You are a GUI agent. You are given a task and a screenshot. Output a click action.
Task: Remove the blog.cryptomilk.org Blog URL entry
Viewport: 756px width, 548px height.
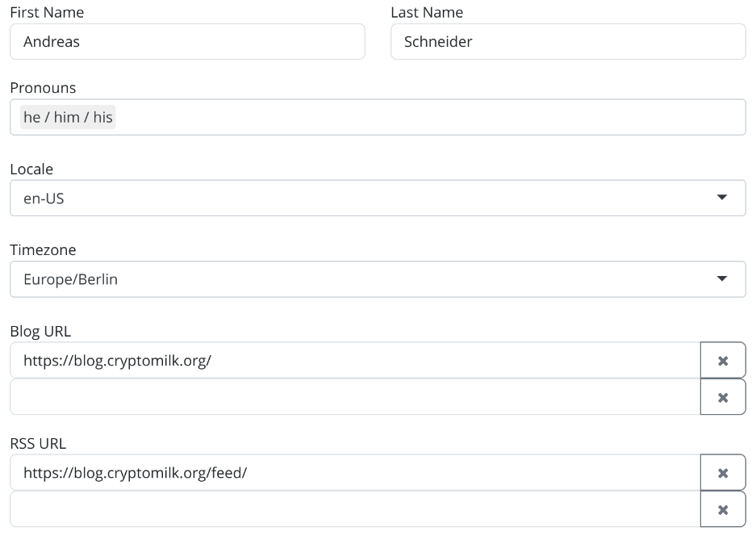tap(723, 360)
